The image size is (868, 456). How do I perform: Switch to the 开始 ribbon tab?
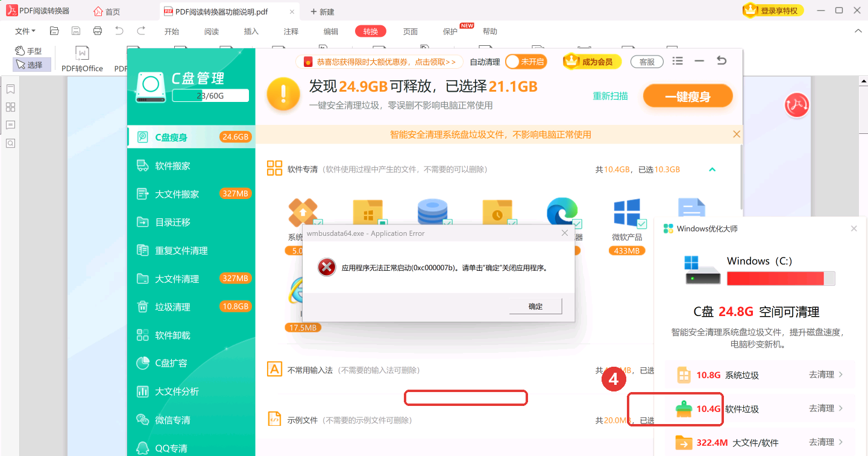[172, 31]
